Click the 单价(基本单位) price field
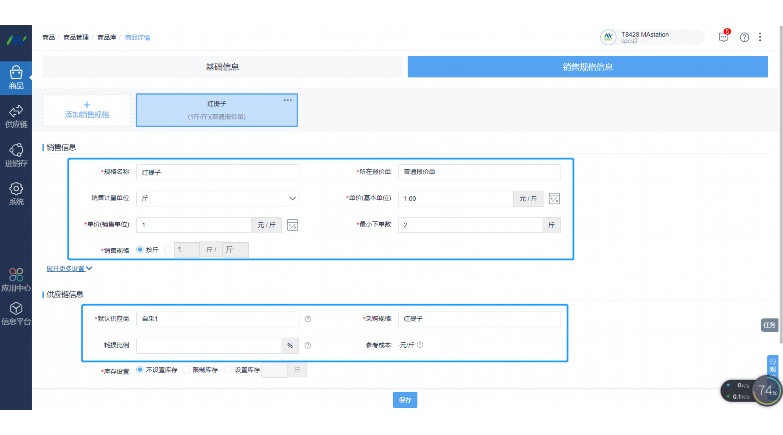 [455, 198]
